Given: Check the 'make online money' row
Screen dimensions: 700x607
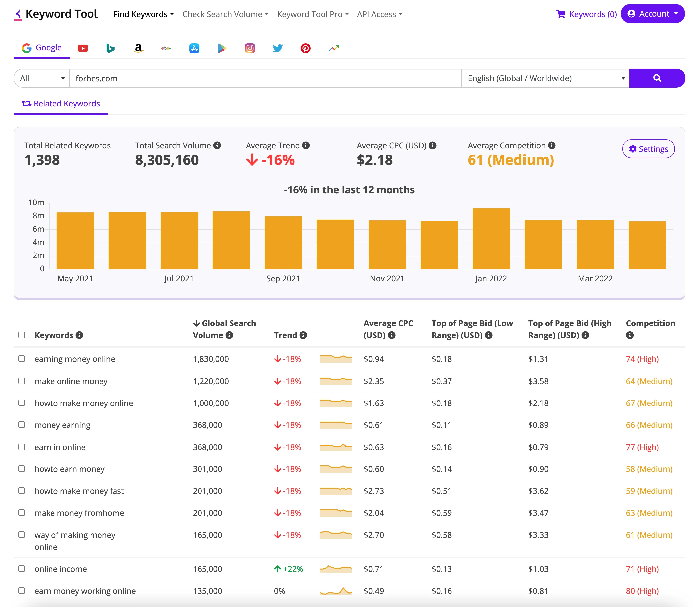Looking at the screenshot, I should coord(22,381).
